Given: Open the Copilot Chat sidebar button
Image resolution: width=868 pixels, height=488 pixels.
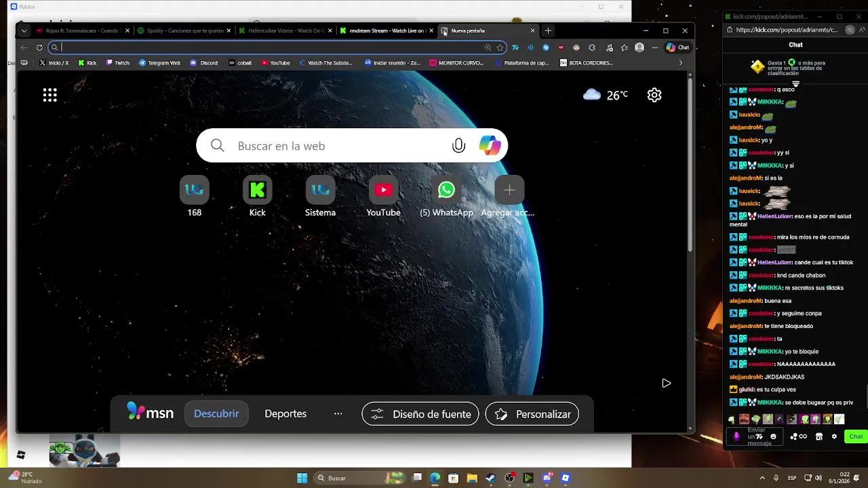Looking at the screenshot, I should 677,47.
